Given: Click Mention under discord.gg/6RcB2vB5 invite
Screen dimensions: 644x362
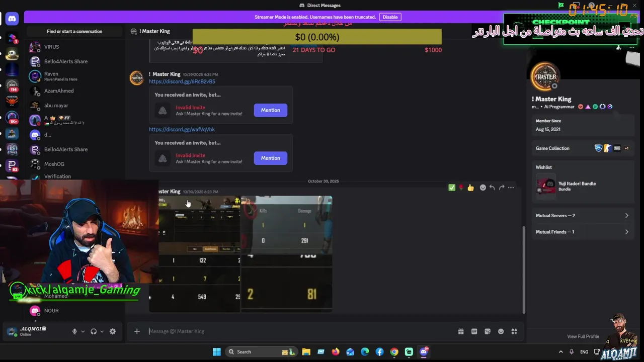Looking at the screenshot, I should [270, 110].
